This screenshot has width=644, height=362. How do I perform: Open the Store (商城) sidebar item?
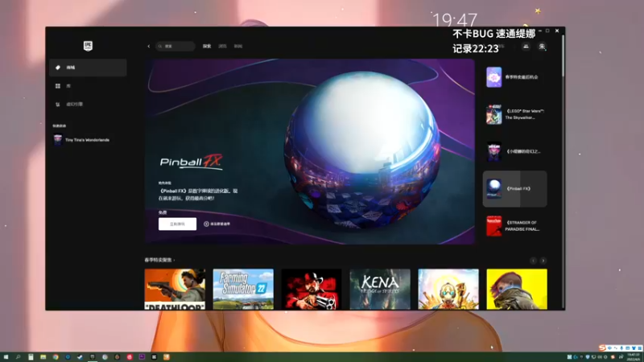[88, 68]
